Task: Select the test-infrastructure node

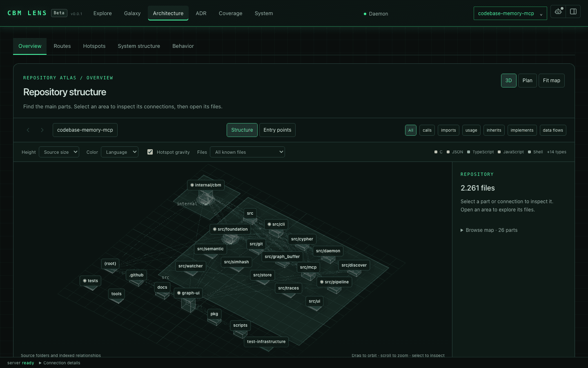Action: (266, 342)
